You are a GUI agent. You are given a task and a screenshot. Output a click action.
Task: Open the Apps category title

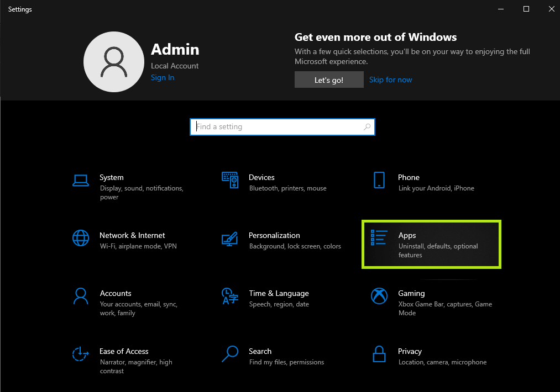pyautogui.click(x=407, y=235)
